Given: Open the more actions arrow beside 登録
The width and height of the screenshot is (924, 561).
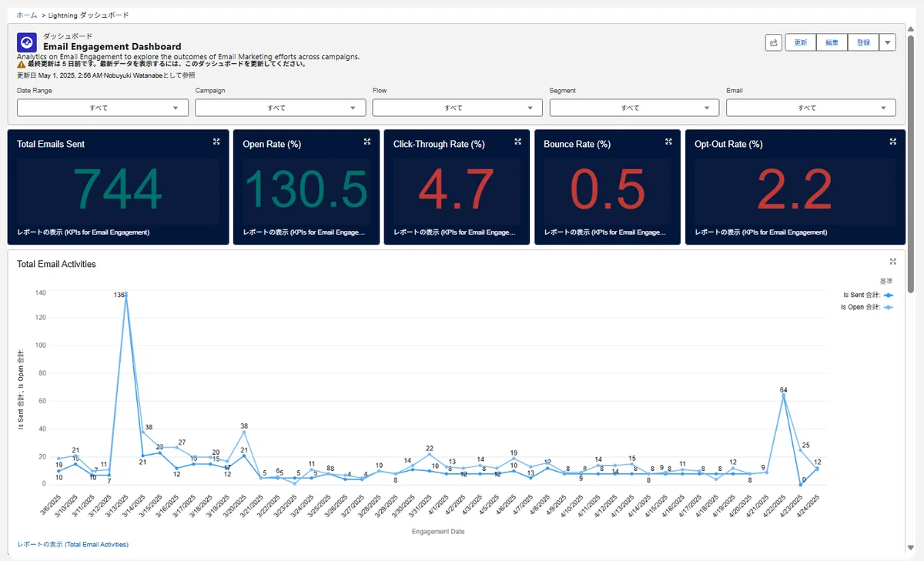Looking at the screenshot, I should click(x=887, y=42).
